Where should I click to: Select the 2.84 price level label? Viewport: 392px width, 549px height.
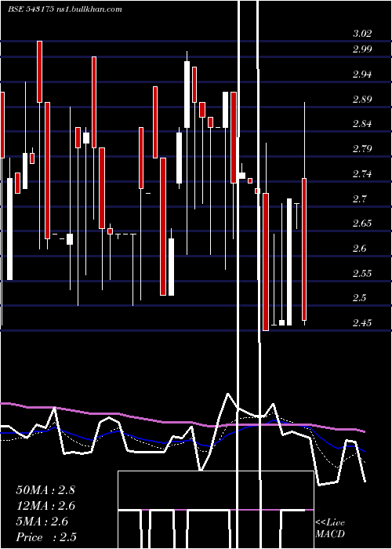(362, 124)
